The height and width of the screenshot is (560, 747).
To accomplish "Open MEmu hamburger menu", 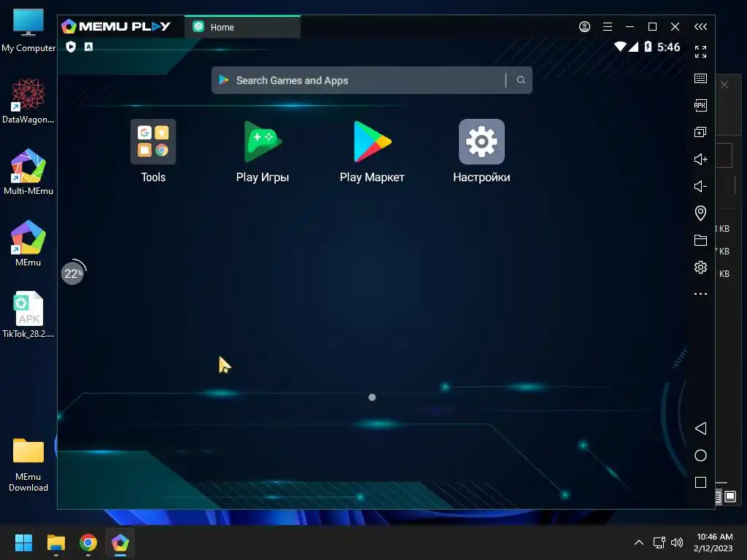I will 608,27.
